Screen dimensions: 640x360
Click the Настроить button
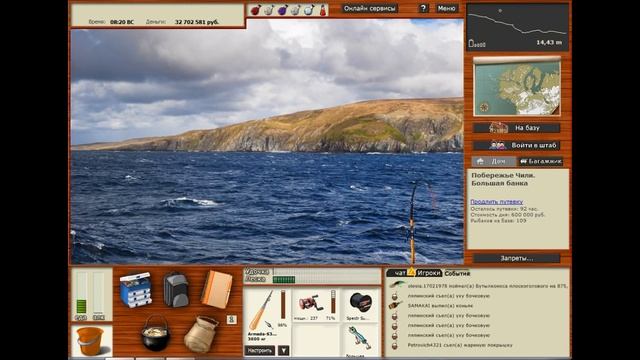[x=260, y=351]
